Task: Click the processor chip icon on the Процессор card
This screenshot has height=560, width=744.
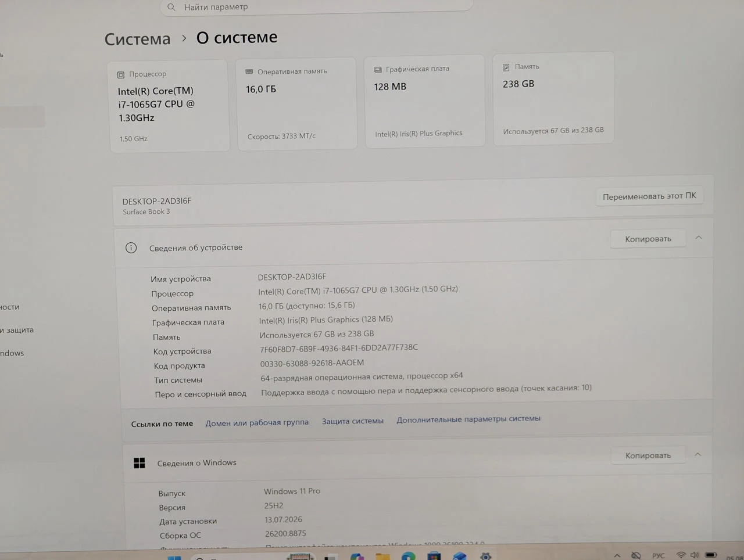Action: click(121, 75)
